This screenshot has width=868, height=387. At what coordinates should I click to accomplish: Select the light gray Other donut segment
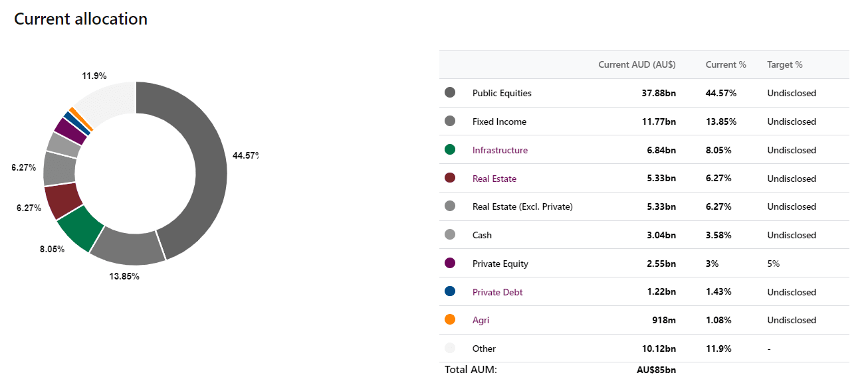point(110,102)
